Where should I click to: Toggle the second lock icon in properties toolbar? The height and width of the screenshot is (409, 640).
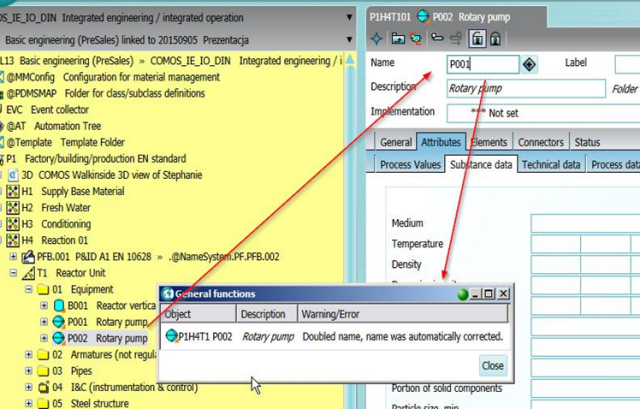pyautogui.click(x=495, y=39)
